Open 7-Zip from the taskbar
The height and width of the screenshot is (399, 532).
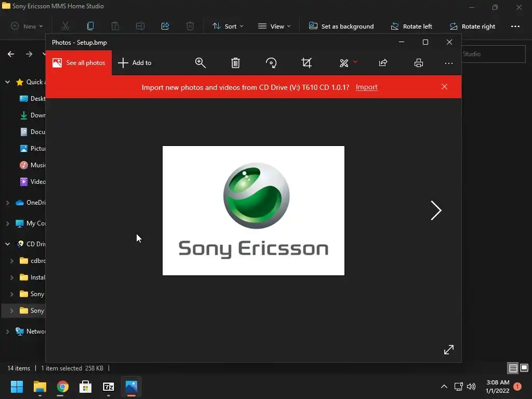109,387
